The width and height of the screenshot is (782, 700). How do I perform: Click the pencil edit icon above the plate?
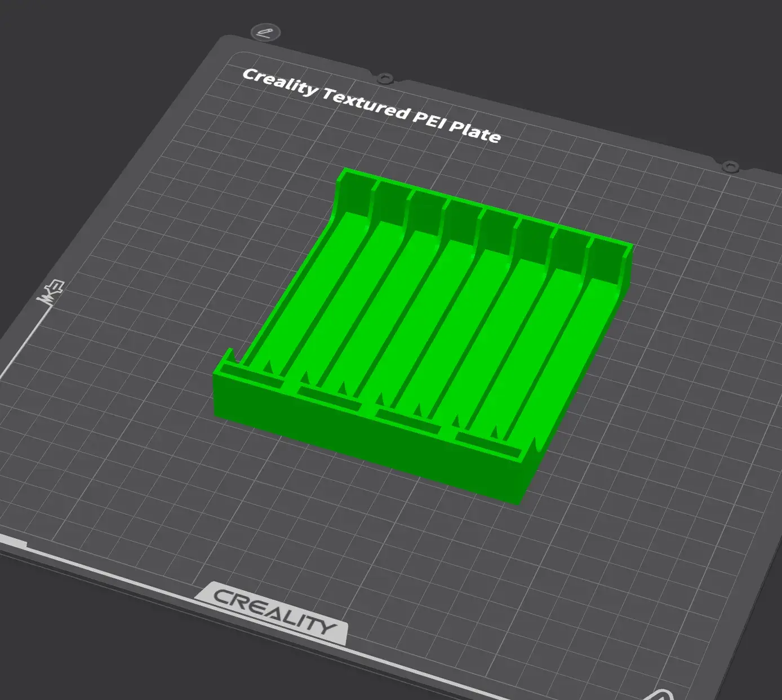click(265, 33)
